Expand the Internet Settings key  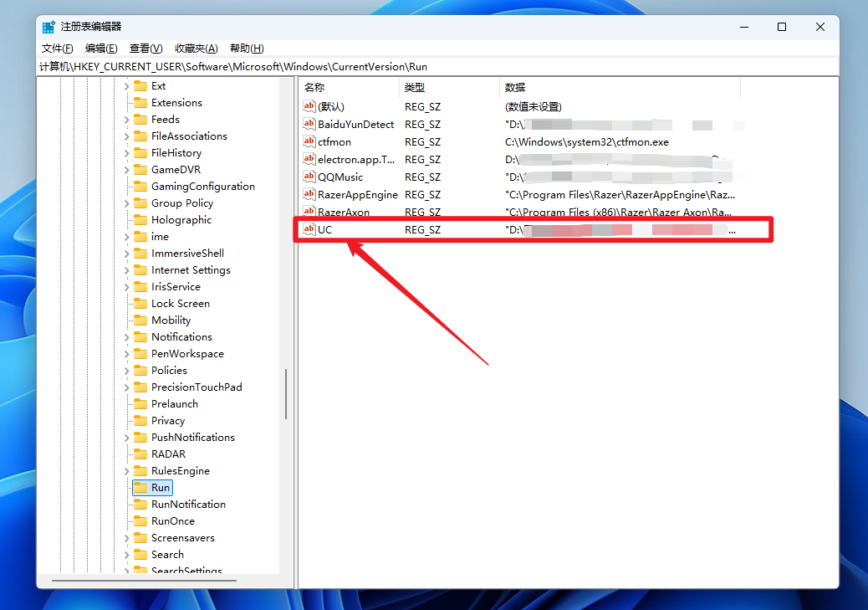click(x=127, y=270)
